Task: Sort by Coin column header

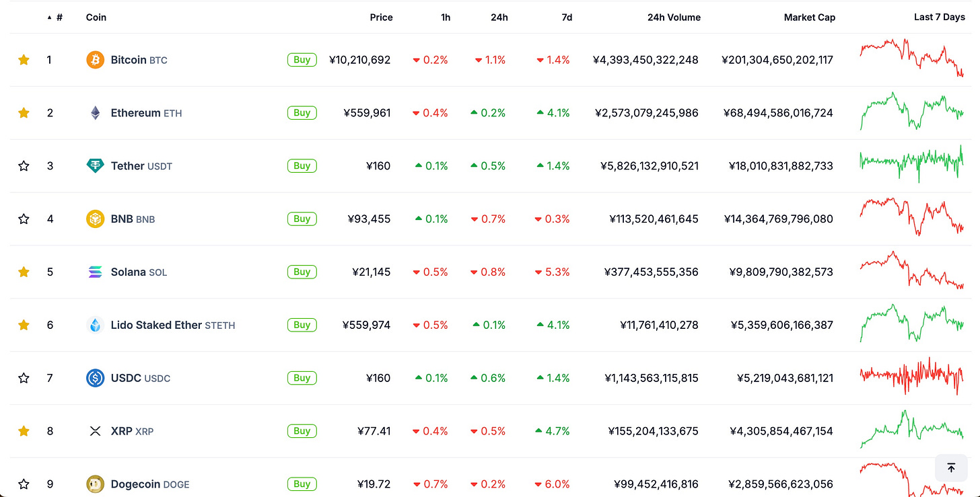Action: coord(96,17)
